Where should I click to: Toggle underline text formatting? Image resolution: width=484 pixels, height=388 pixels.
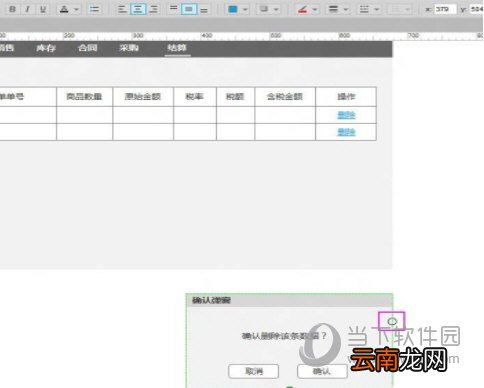tap(43, 9)
